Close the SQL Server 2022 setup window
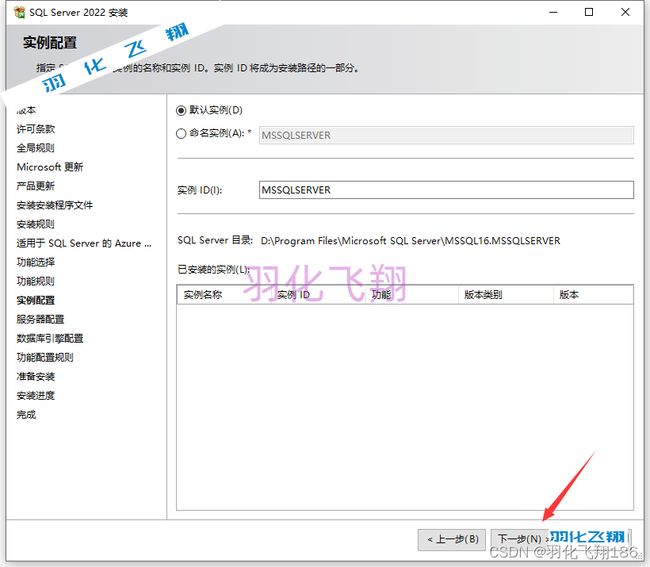Image resolution: width=650 pixels, height=567 pixels. pyautogui.click(x=625, y=12)
